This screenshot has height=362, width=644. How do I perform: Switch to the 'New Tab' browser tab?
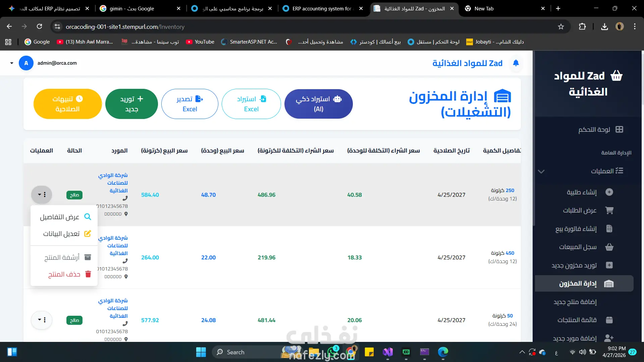505,9
